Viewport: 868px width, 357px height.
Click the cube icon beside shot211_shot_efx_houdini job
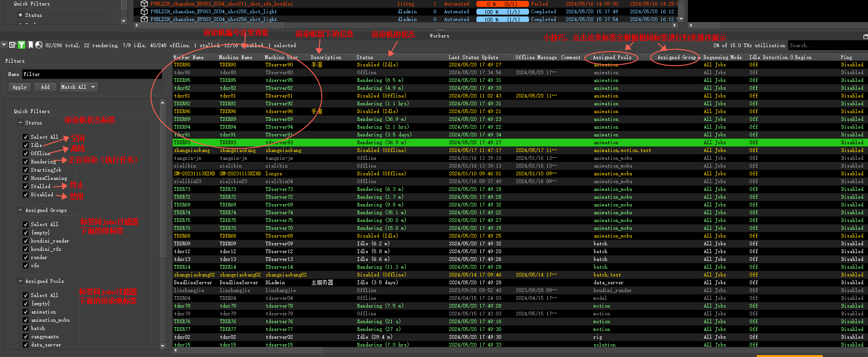point(144,4)
